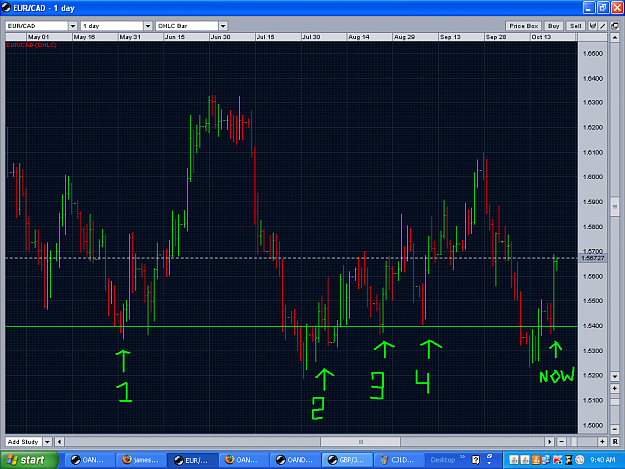The width and height of the screenshot is (625, 469).
Task: Click the price axis scroll up arrow
Action: (615, 38)
